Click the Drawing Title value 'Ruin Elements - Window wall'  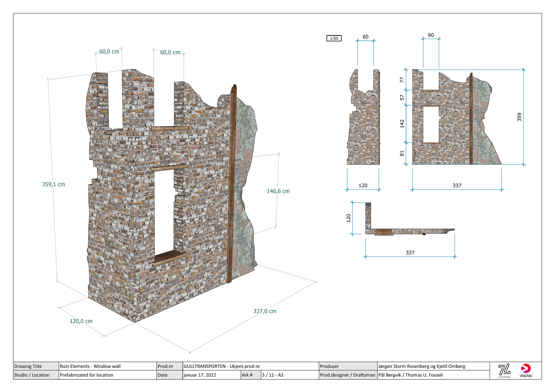point(90,366)
